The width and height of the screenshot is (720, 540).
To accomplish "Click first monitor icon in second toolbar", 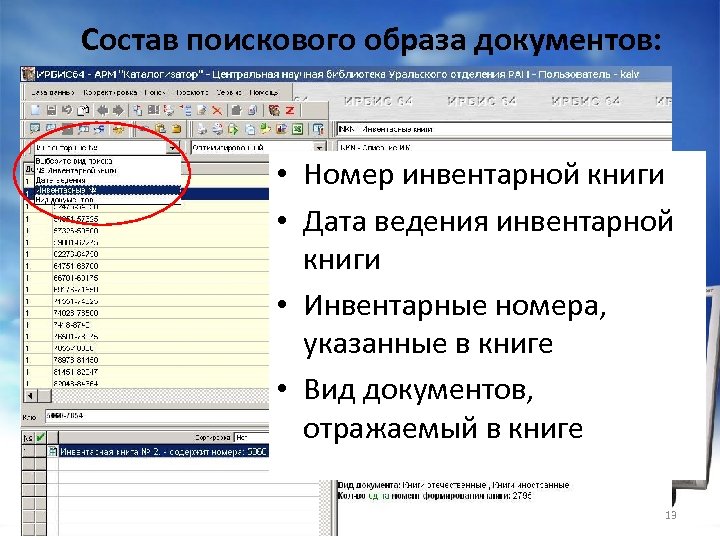I will (35, 129).
